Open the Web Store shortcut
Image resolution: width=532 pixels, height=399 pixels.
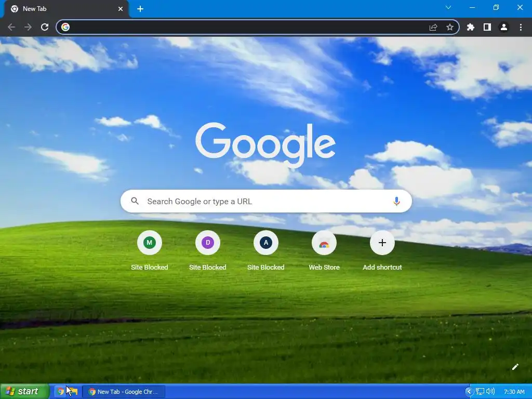click(x=324, y=250)
